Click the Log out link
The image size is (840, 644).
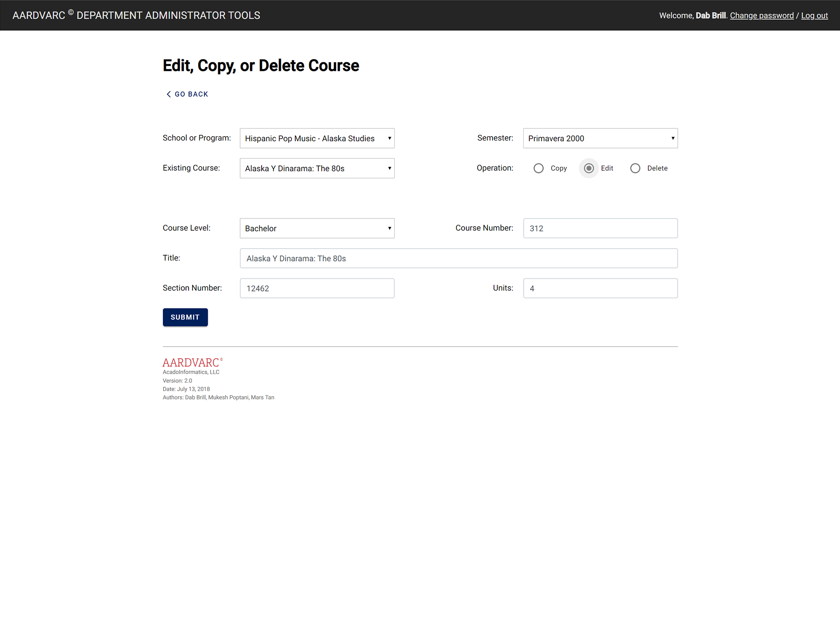[814, 15]
